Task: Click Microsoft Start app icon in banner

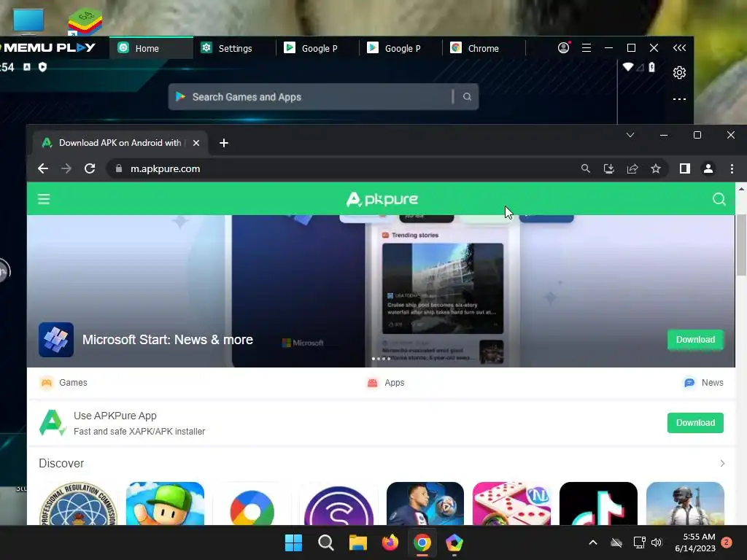Action: click(x=56, y=340)
